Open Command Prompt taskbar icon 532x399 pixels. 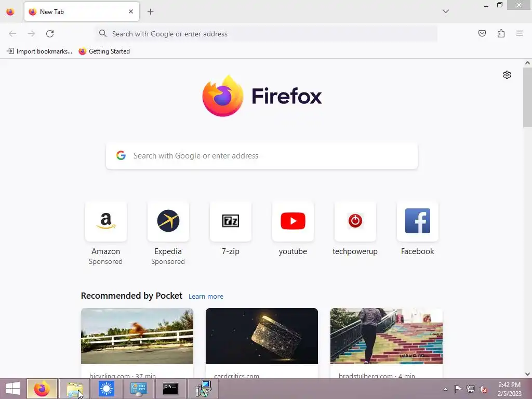pos(170,389)
